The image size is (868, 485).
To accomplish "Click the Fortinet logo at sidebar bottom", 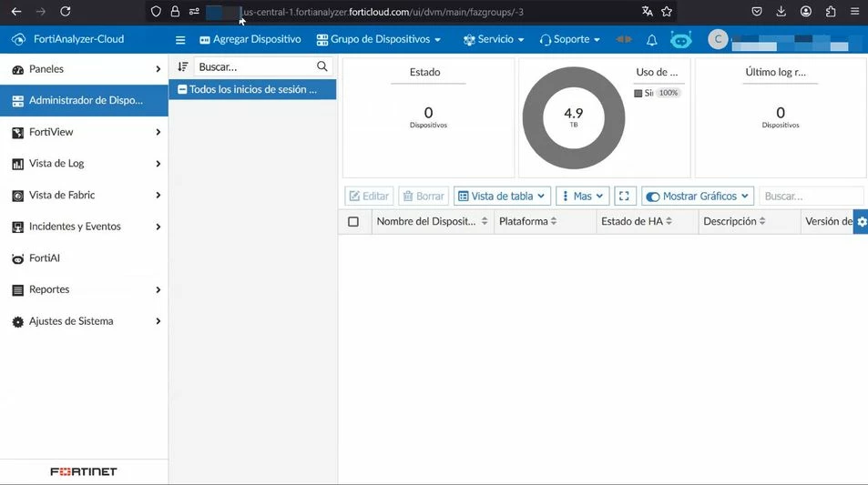I will point(84,471).
